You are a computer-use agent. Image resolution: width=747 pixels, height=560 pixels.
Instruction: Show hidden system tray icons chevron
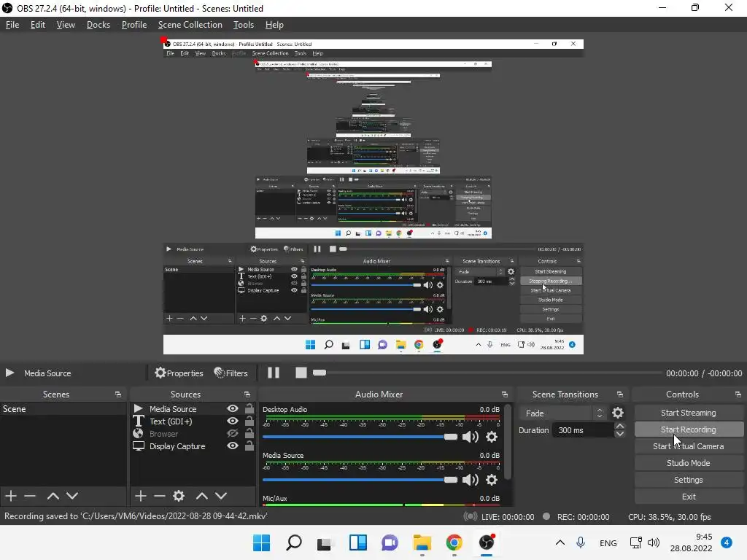pos(560,542)
